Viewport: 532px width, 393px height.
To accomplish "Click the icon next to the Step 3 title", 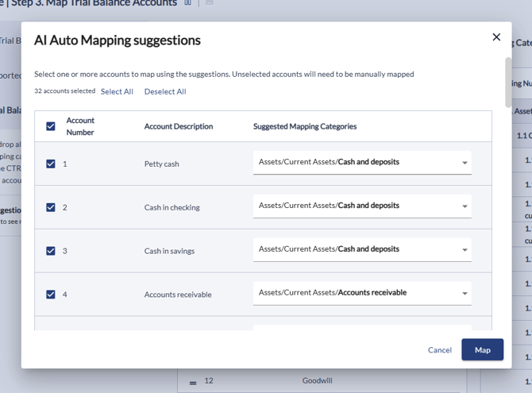I will coord(188,3).
